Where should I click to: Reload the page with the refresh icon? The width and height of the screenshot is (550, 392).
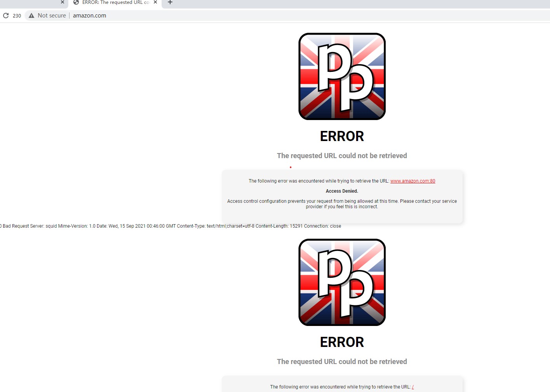click(x=6, y=16)
